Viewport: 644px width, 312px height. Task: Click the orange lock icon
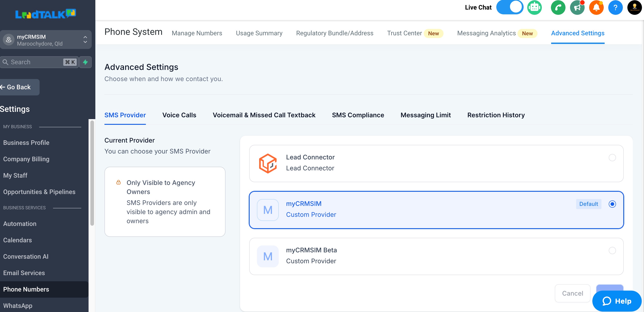pyautogui.click(x=119, y=182)
